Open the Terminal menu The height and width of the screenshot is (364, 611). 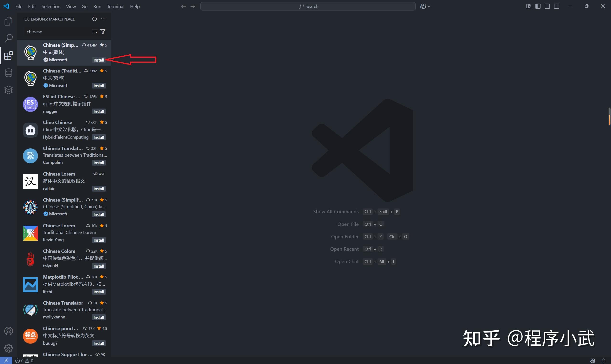(x=116, y=6)
